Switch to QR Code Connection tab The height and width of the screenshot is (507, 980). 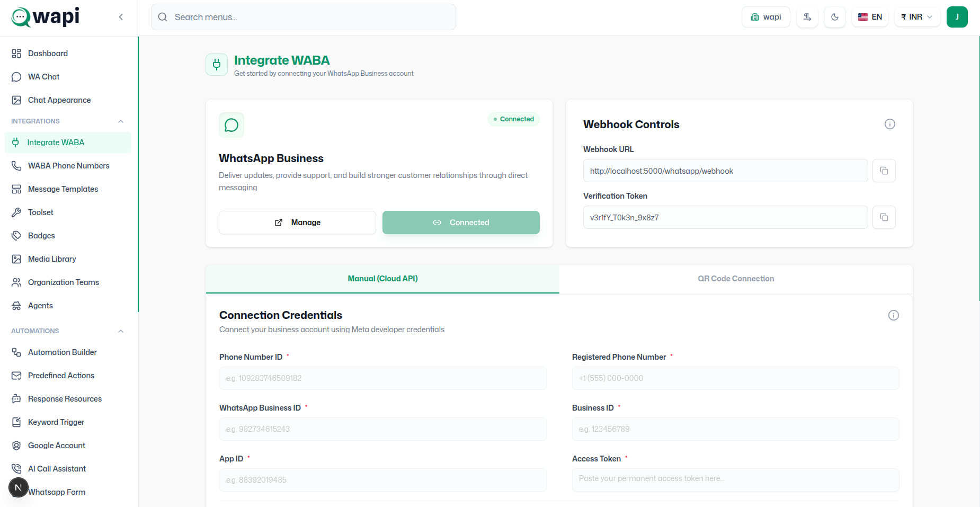(736, 279)
